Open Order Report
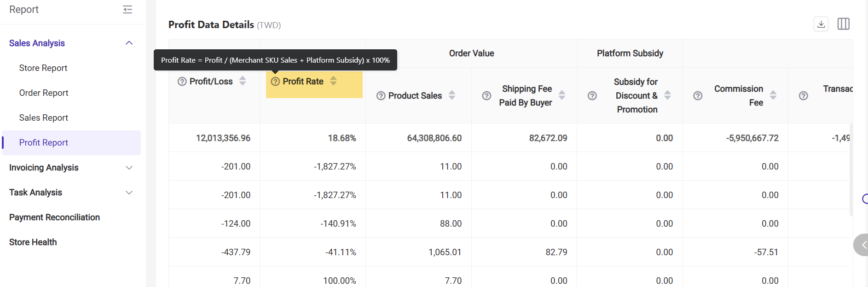 tap(44, 93)
